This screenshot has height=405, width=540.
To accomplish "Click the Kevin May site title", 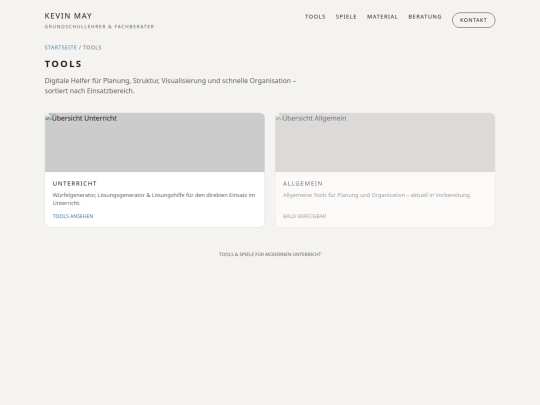I will (x=68, y=16).
